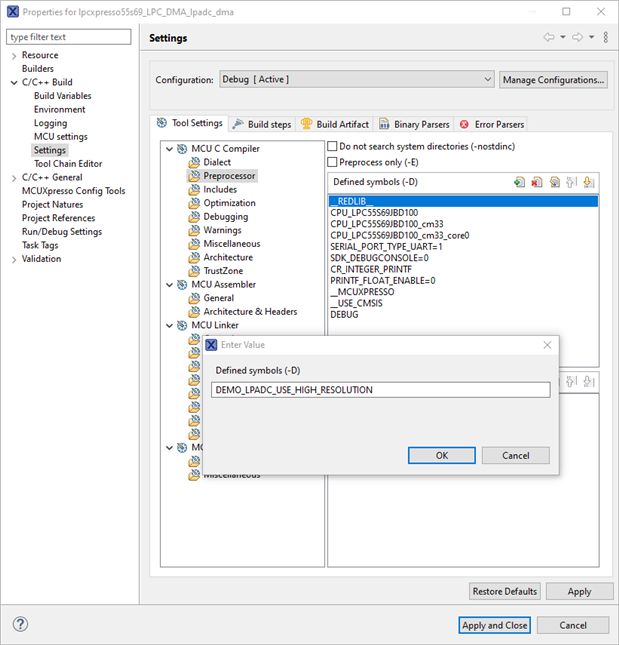Select the DEBUG symbol row
Viewport: 619px width, 645px height.
pyautogui.click(x=344, y=314)
